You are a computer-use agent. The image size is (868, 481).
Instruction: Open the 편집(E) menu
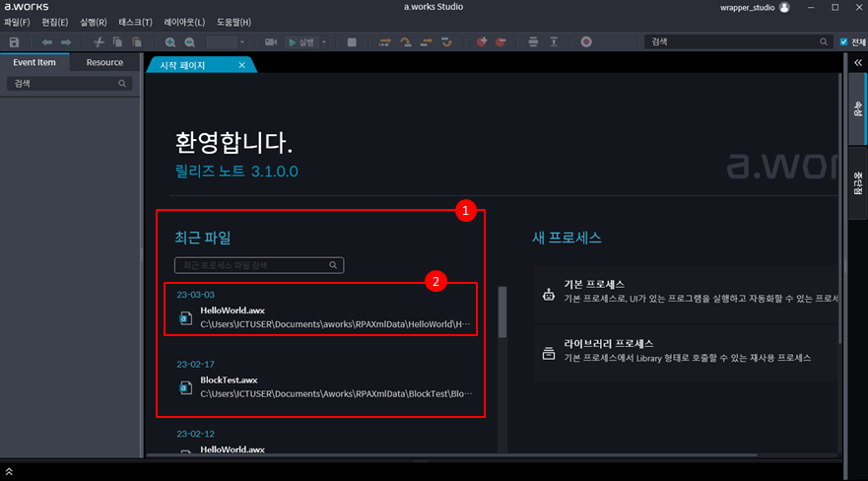(x=55, y=22)
